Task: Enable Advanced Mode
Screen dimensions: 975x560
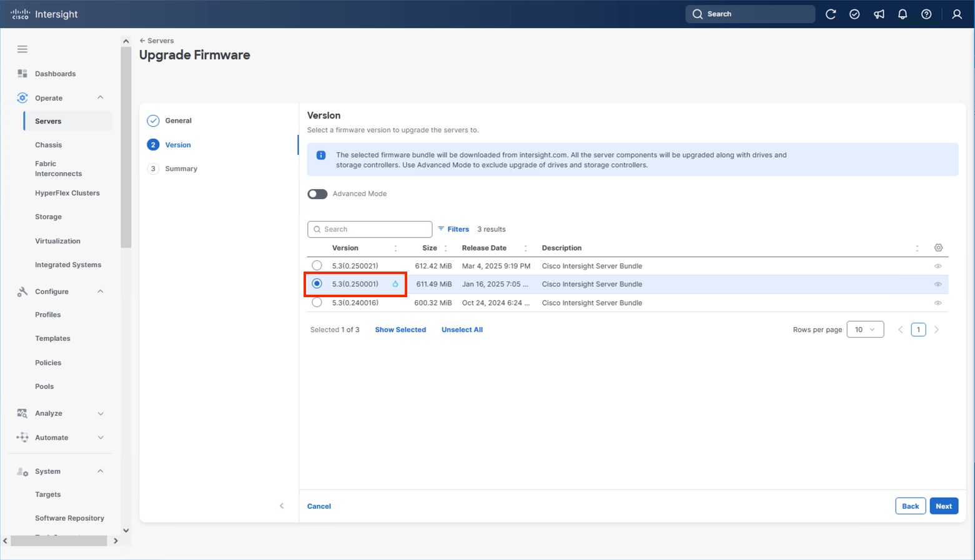Action: [317, 194]
